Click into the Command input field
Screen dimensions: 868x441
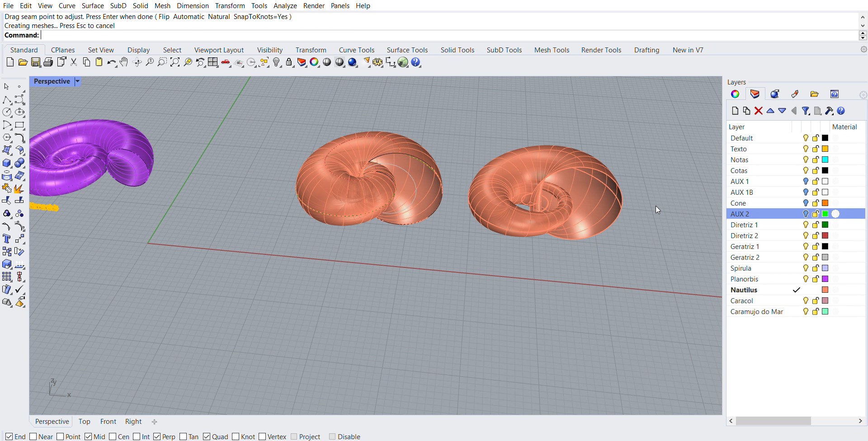pos(449,35)
